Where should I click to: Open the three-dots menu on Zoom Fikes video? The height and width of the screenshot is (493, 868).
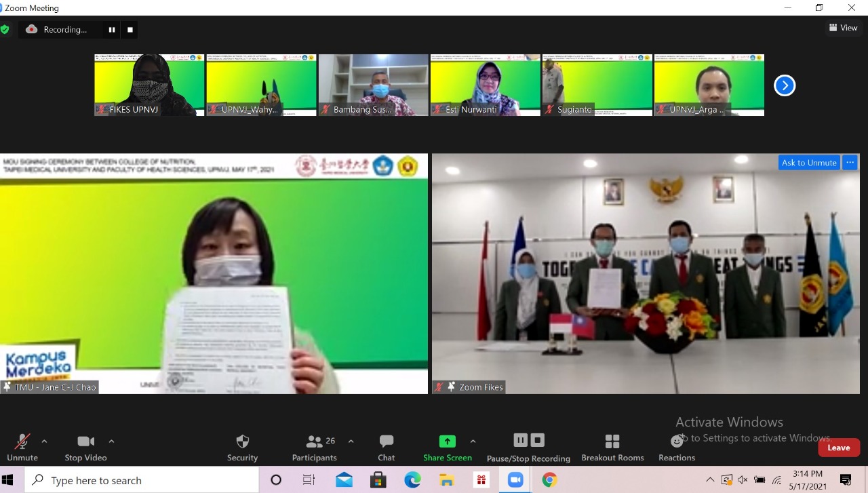(x=850, y=163)
